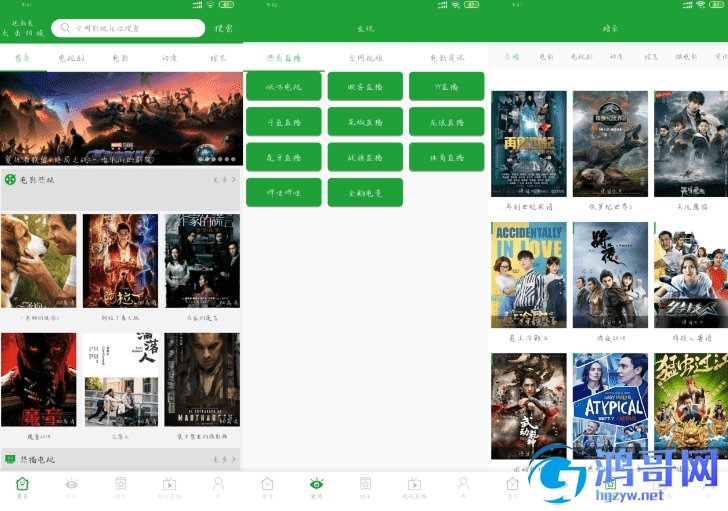Open the 战旗直播 live channel button
The image size is (728, 511).
pyautogui.click(x=365, y=157)
